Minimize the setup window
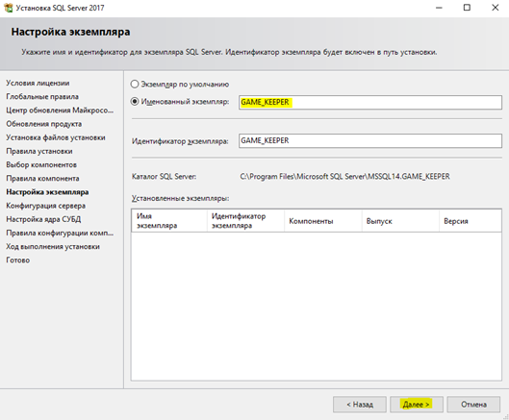This screenshot has height=420, width=509. click(x=439, y=8)
